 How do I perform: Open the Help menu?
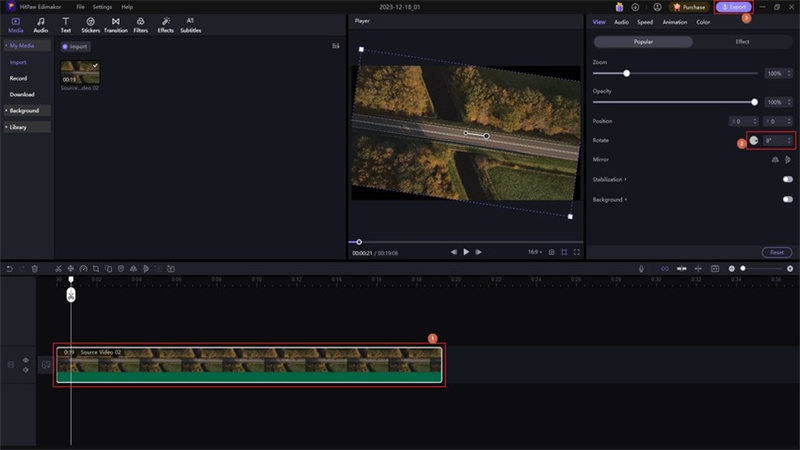[127, 7]
